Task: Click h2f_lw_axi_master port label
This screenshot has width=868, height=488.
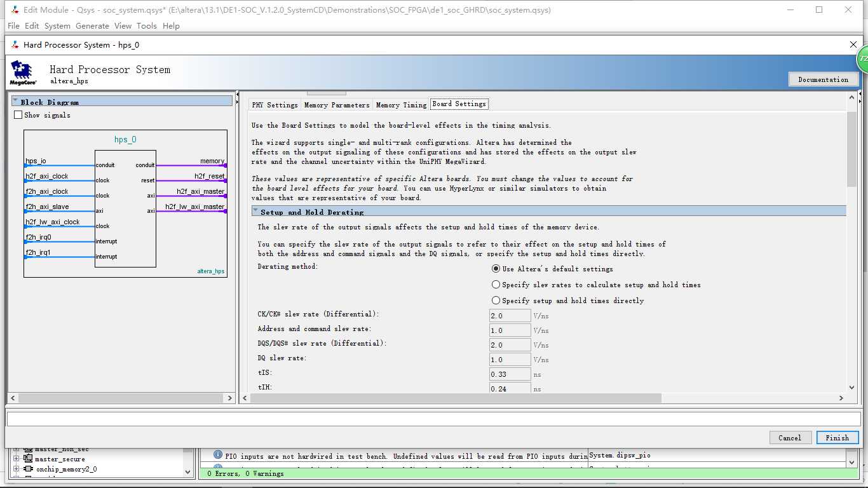Action: 195,207
